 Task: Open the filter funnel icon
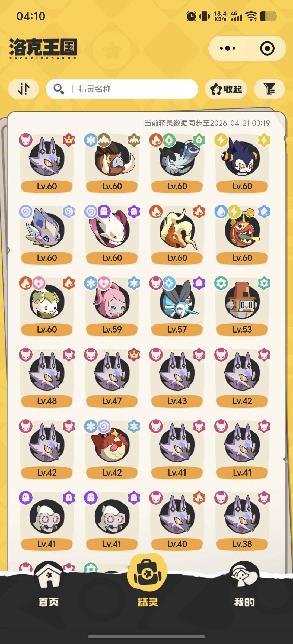pyautogui.click(x=269, y=89)
